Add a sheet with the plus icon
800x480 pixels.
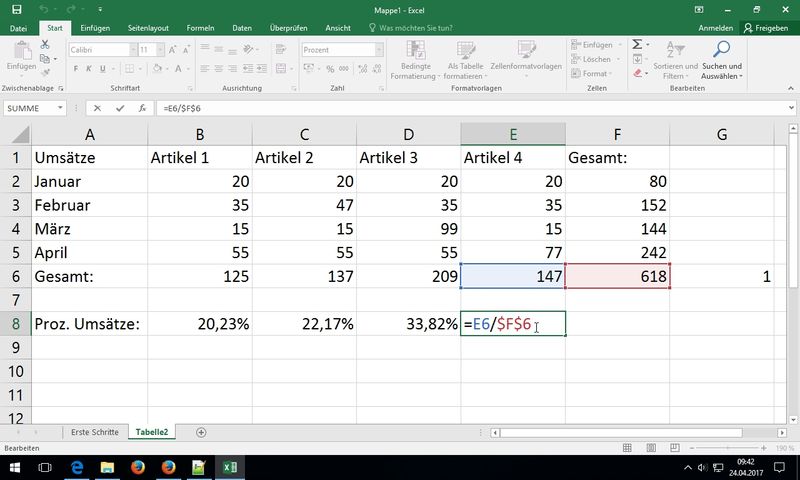point(201,433)
